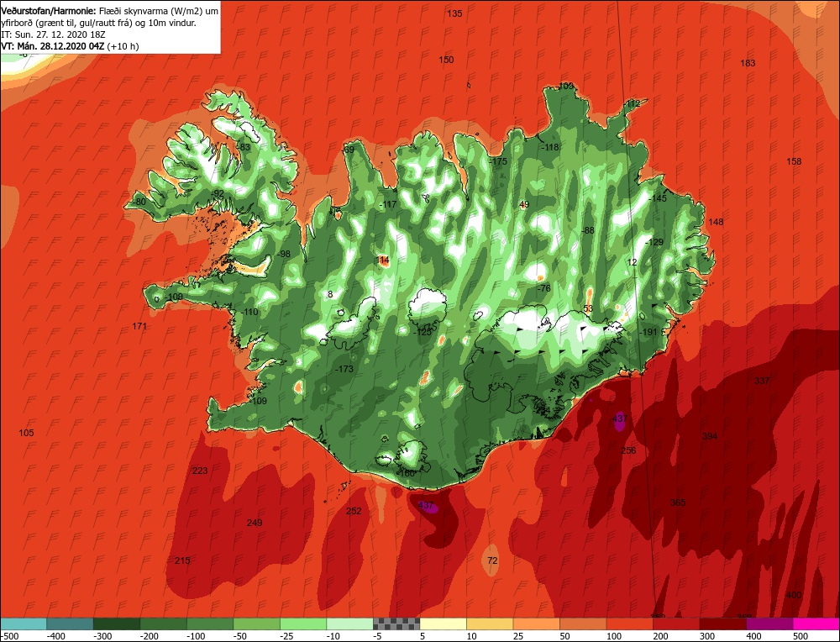Viewport: 840px width, 642px height.
Task: Click the green -50 to -25 legend swatch
Action: [x=256, y=624]
